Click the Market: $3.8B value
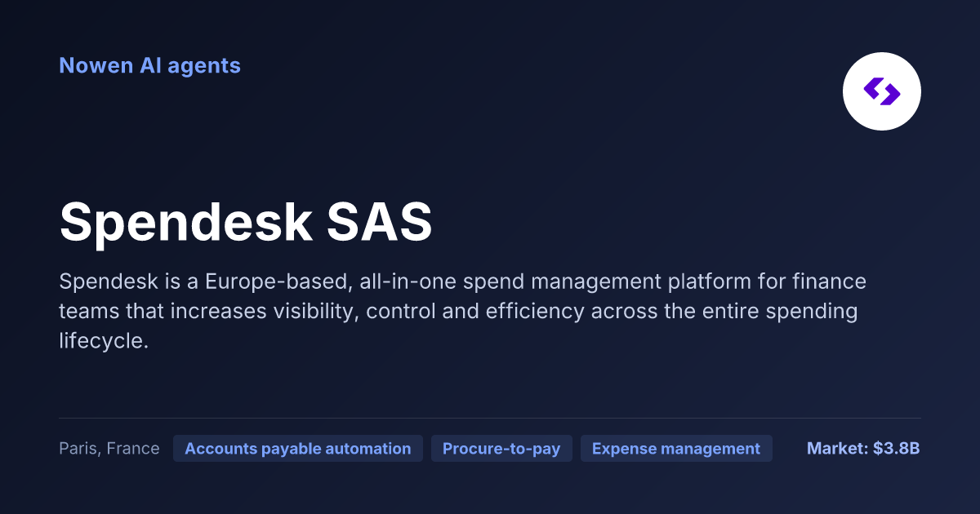Viewport: 980px width, 514px height. tap(863, 449)
